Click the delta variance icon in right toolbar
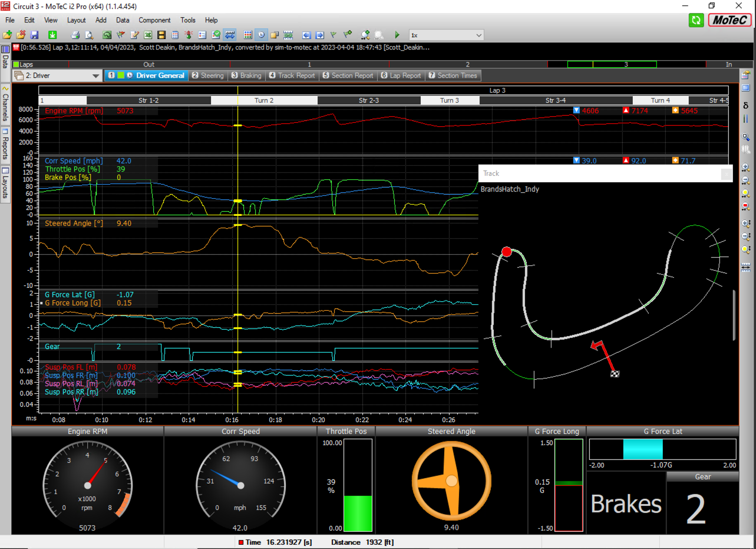This screenshot has width=756, height=549. click(x=746, y=106)
